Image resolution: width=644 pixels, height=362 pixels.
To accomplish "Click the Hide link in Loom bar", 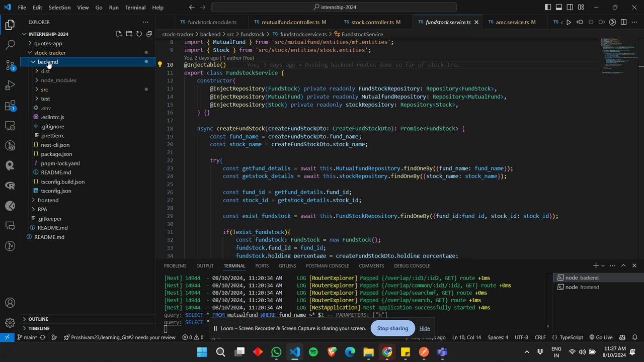I will [x=425, y=328].
